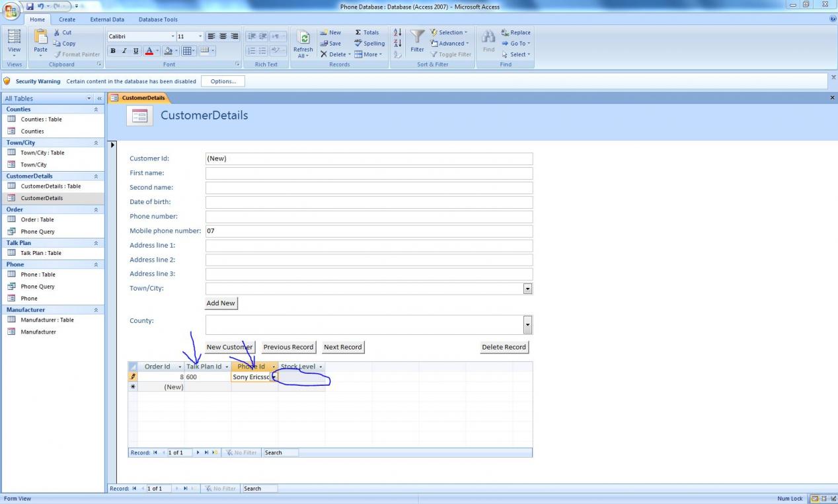The width and height of the screenshot is (838, 504).
Task: Open Talk Plan : Table item
Action: pos(41,253)
